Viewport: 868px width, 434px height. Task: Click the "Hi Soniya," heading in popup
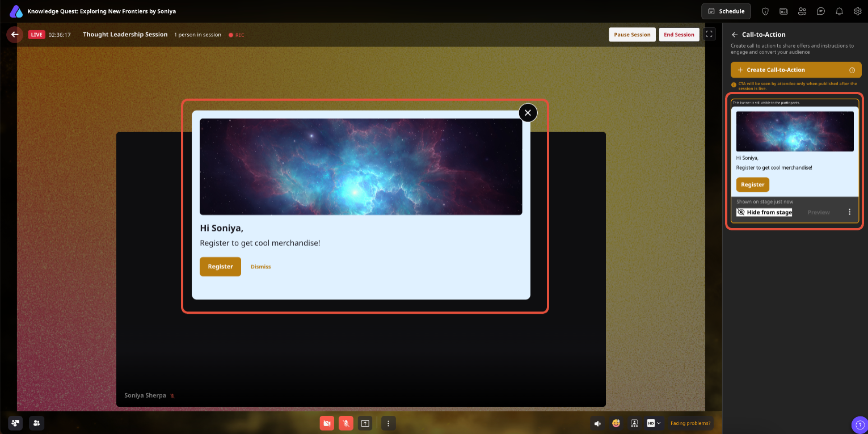click(x=222, y=228)
